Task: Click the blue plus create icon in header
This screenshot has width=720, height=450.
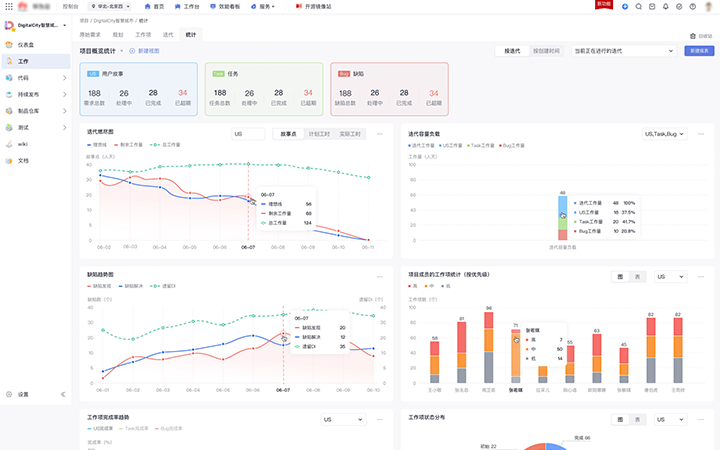Action: (x=625, y=6)
